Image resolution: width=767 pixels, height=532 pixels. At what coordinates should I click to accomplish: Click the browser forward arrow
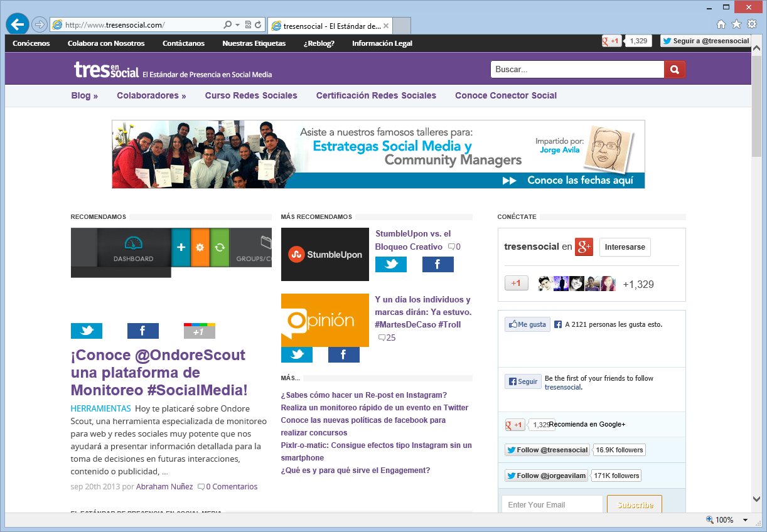40,24
